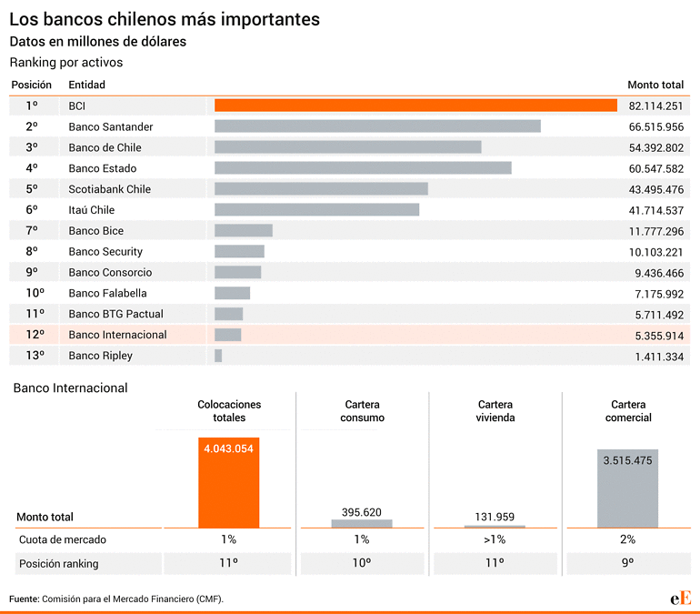Click the value 66.515.956
The width and height of the screenshot is (700, 614).
point(655,126)
